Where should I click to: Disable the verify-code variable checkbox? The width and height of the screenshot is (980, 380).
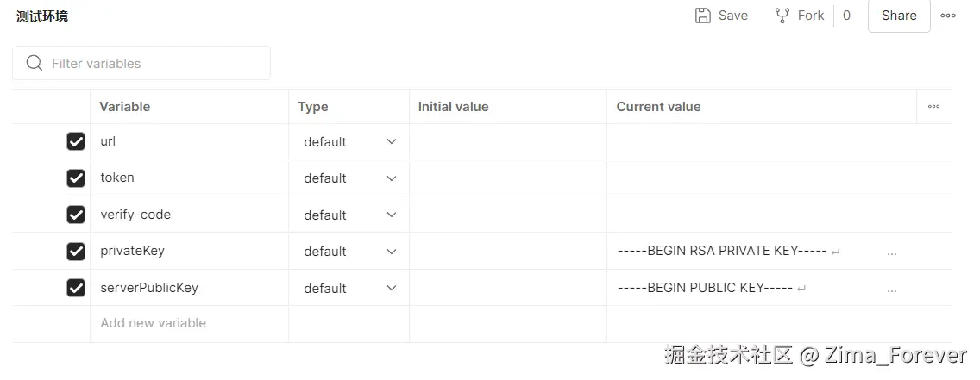click(x=76, y=215)
